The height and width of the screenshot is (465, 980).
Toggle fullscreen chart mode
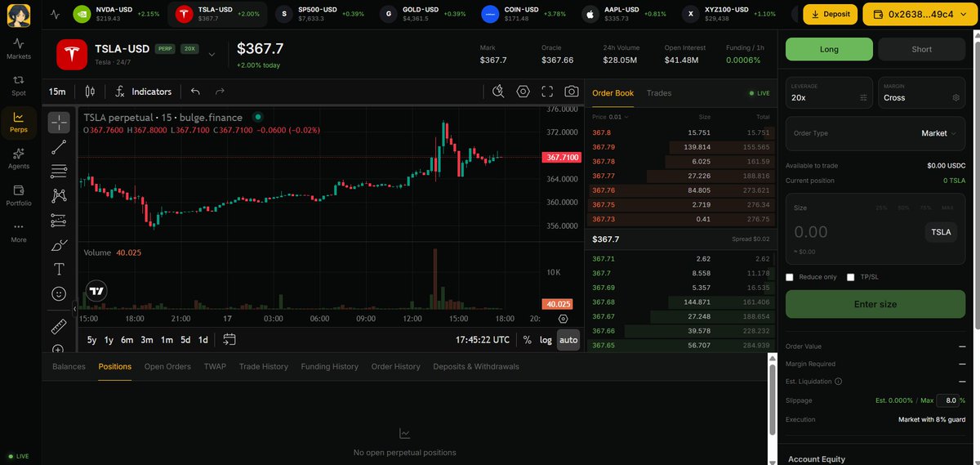click(x=547, y=92)
